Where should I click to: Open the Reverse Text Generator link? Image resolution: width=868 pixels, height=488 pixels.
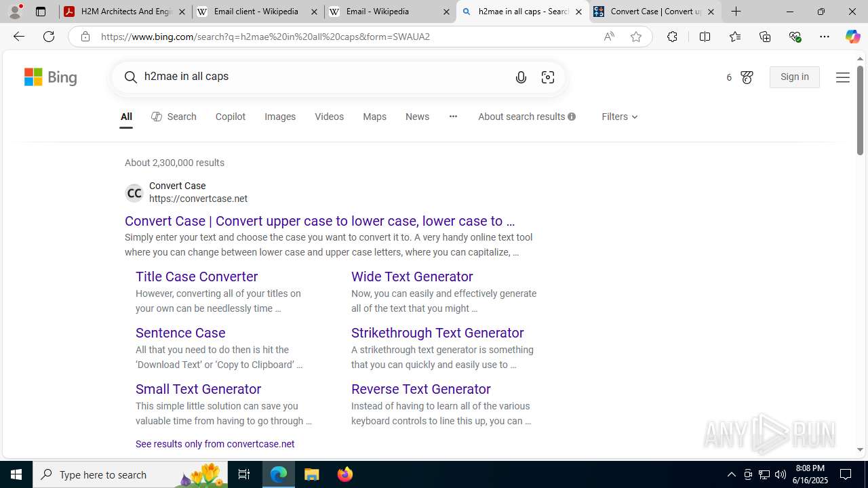(421, 389)
